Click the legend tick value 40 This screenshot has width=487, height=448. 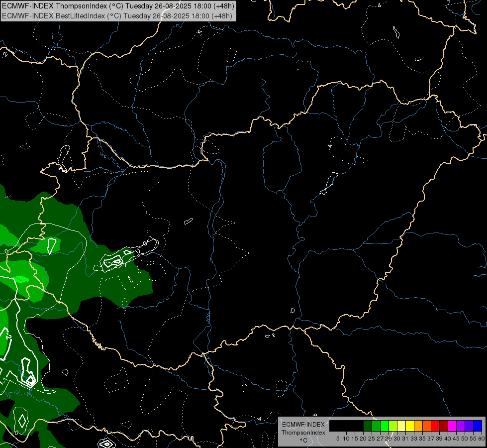[448, 439]
